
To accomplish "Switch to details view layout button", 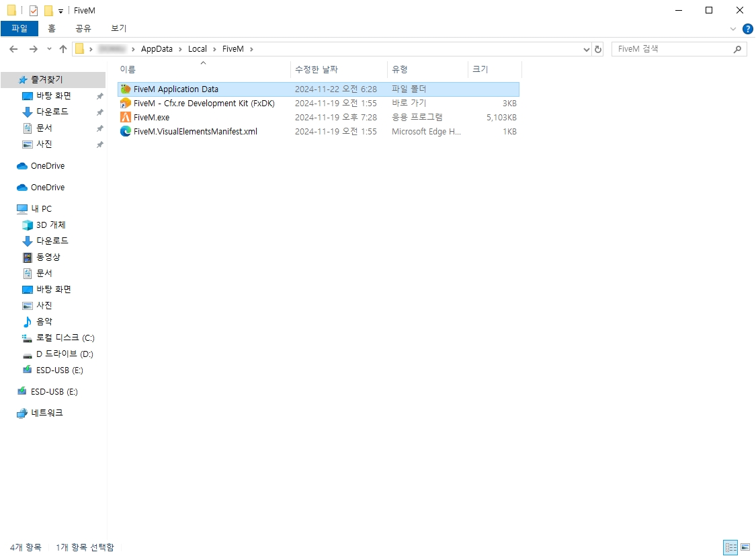I will (730, 547).
